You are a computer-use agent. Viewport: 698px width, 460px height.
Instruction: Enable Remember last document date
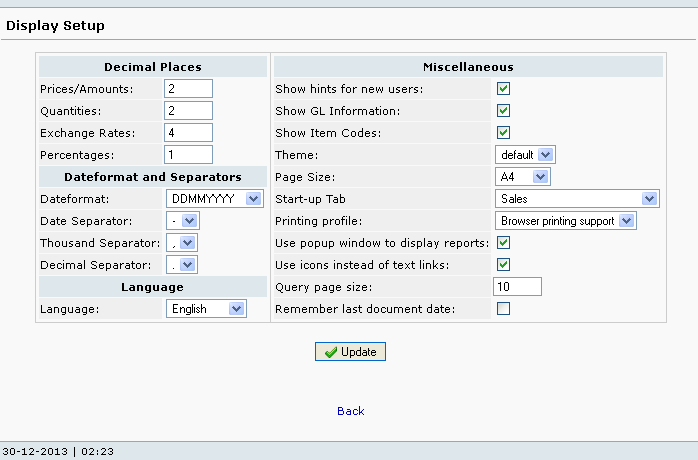point(504,309)
